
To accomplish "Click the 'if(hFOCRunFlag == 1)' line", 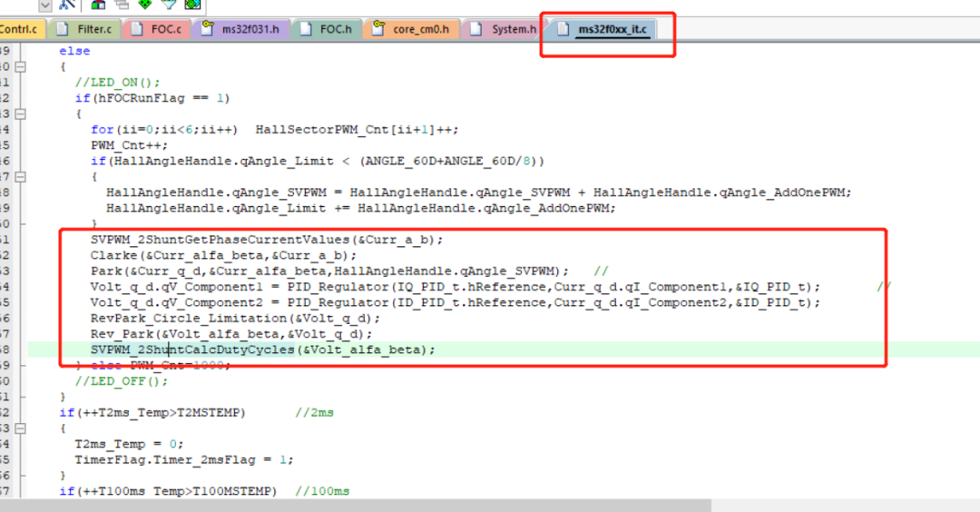I will (152, 98).
